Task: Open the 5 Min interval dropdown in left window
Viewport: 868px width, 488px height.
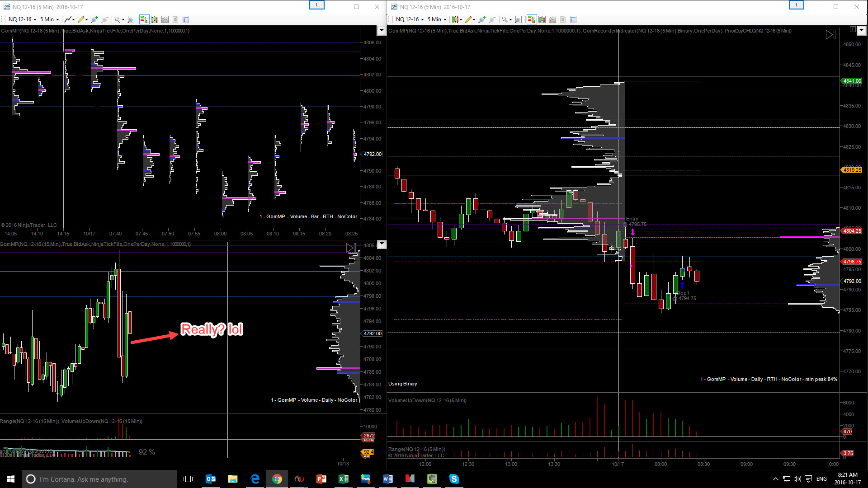Action: pos(49,19)
